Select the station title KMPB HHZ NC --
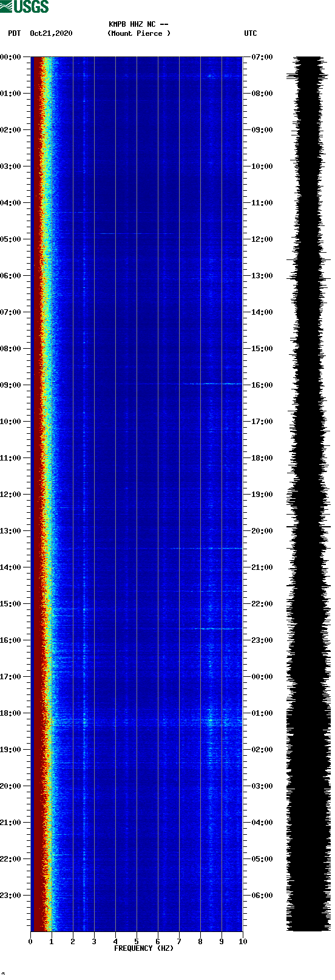335x980 pixels. click(x=138, y=24)
